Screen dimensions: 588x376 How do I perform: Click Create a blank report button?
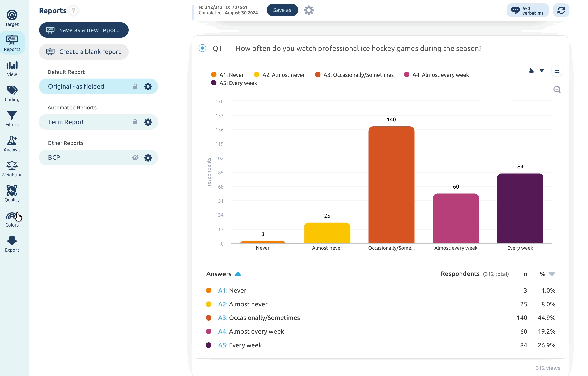pyautogui.click(x=84, y=52)
